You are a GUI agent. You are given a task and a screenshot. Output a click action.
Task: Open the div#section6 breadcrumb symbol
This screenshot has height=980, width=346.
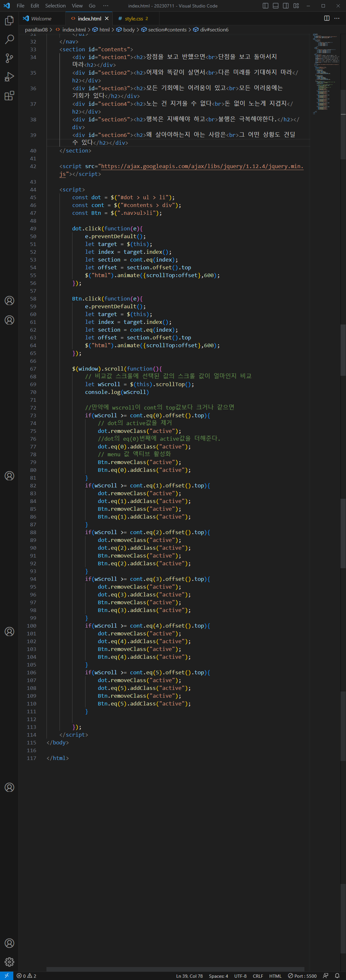click(214, 30)
